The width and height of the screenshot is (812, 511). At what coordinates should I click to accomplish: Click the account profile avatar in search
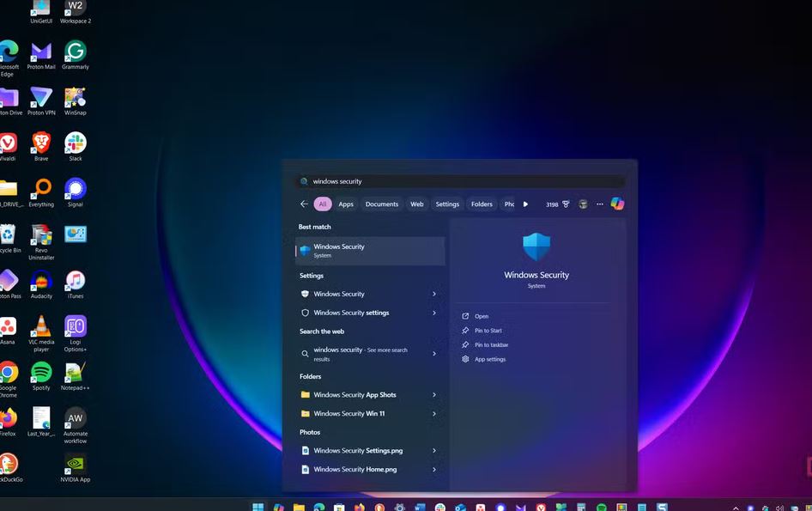coord(583,204)
